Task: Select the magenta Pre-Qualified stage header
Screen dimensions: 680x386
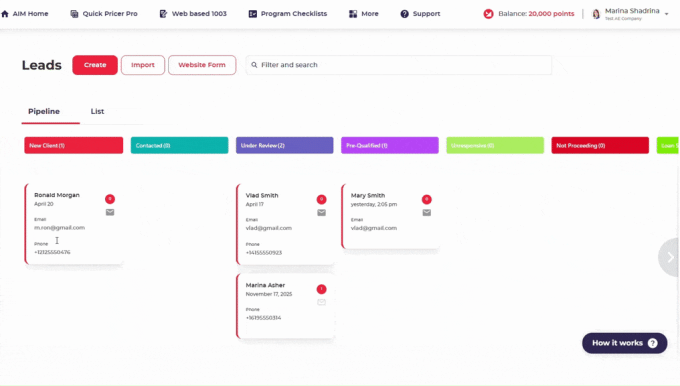Action: click(x=390, y=145)
